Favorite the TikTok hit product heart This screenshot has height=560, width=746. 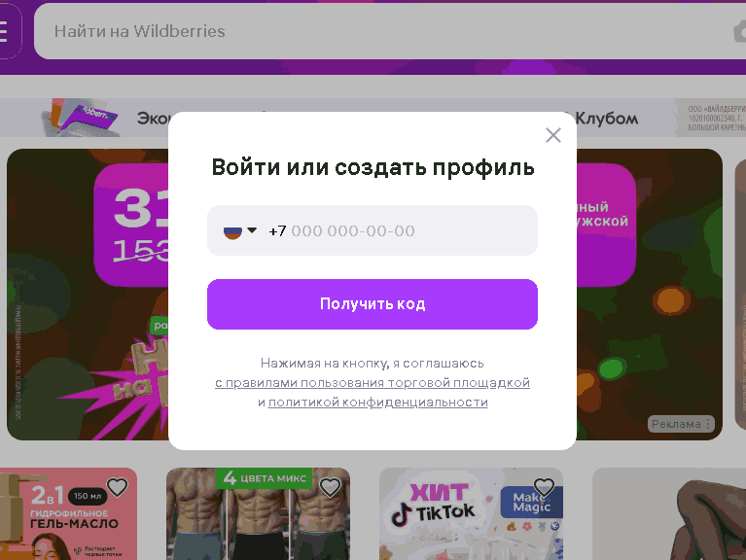click(x=544, y=487)
